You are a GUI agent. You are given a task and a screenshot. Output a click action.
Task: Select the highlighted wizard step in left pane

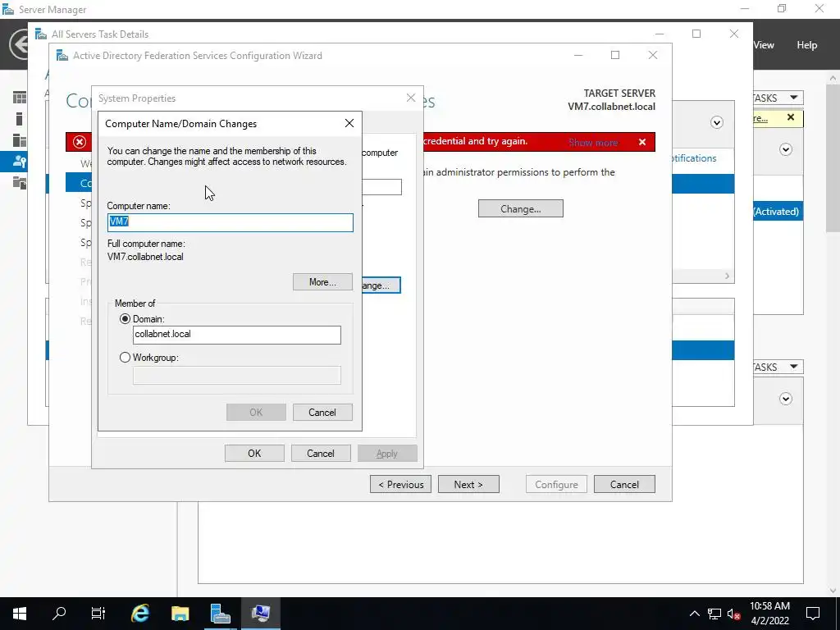pos(79,183)
